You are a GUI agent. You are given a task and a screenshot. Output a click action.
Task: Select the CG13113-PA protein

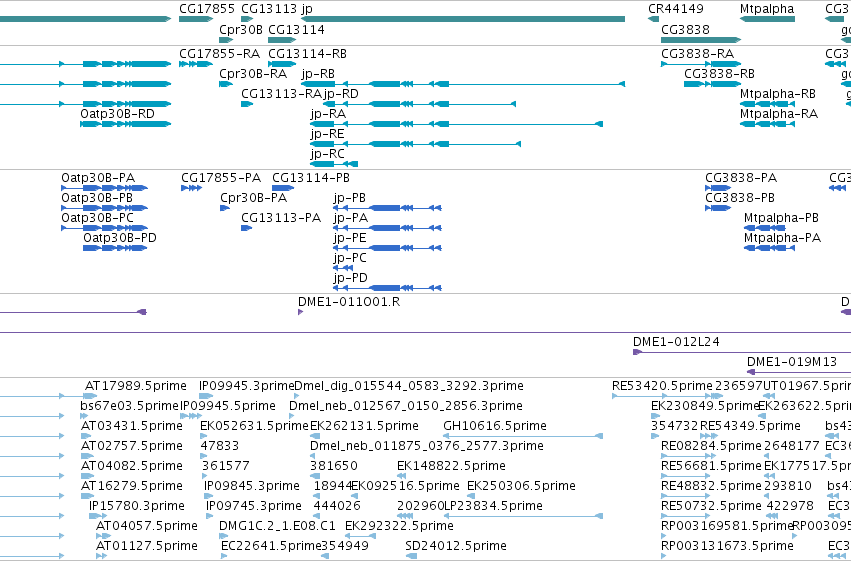(246, 228)
